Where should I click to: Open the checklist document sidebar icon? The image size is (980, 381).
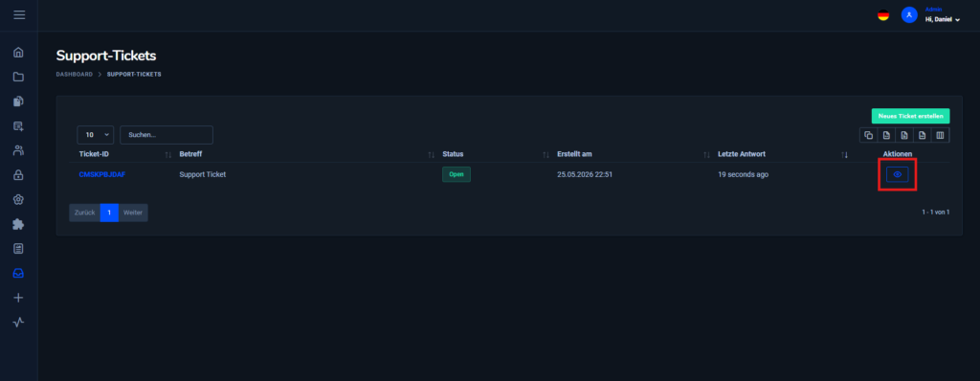tap(18, 249)
